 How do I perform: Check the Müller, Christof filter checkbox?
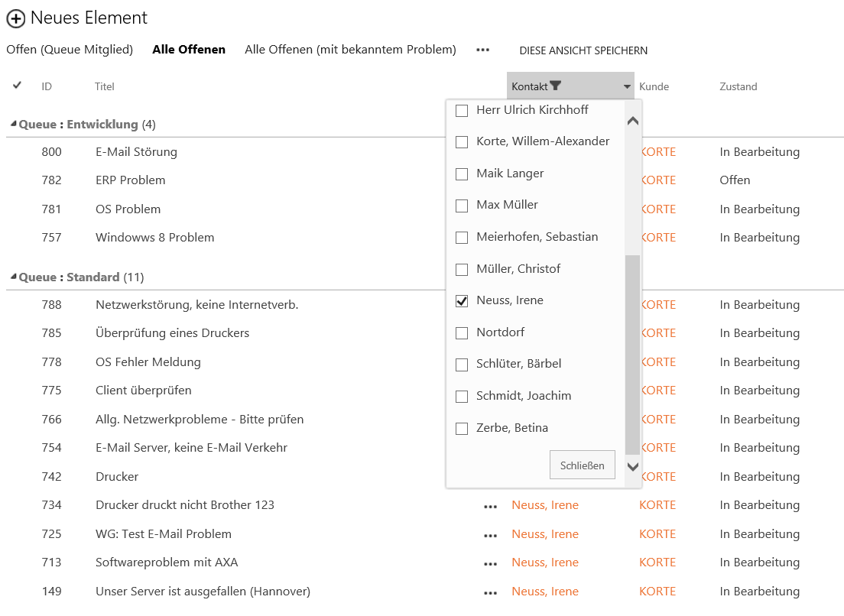[x=462, y=270]
